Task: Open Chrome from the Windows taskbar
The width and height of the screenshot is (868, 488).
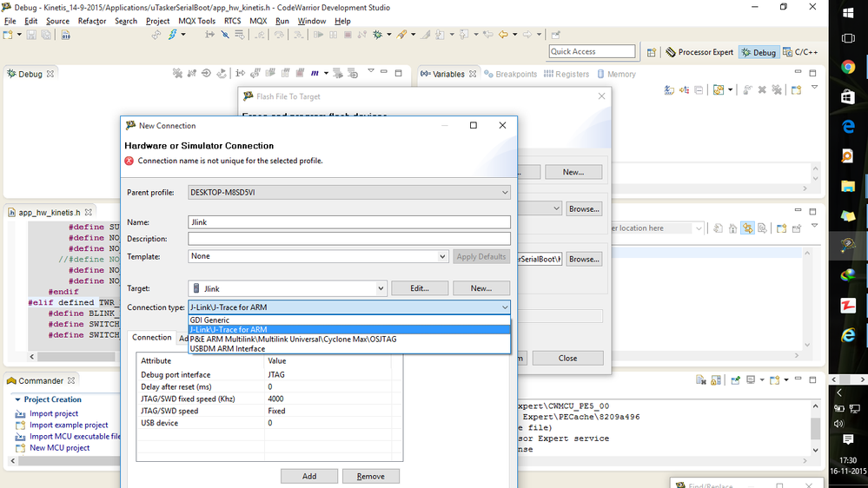Action: click(x=847, y=67)
